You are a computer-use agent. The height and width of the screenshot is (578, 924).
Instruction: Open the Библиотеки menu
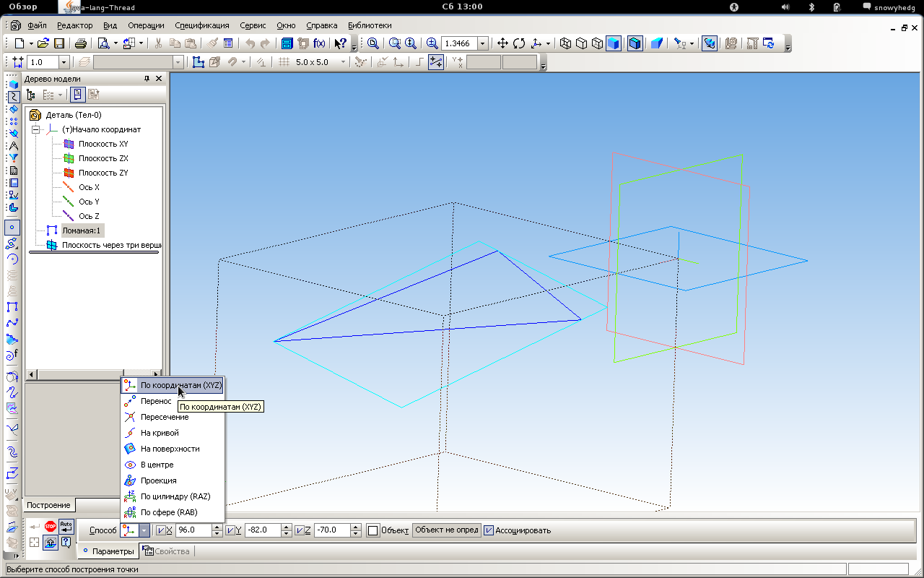[x=370, y=25]
